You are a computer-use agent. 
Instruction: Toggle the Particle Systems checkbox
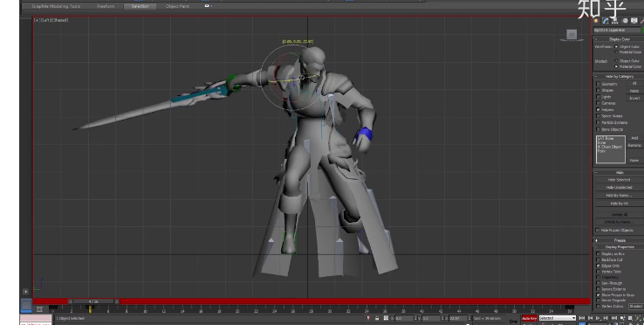pos(598,122)
